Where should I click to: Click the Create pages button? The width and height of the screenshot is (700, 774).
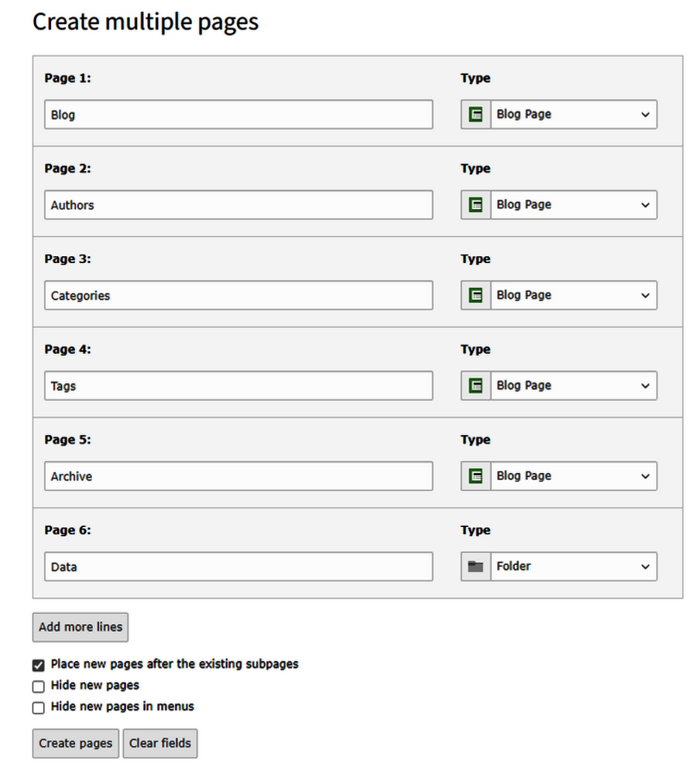(76, 743)
